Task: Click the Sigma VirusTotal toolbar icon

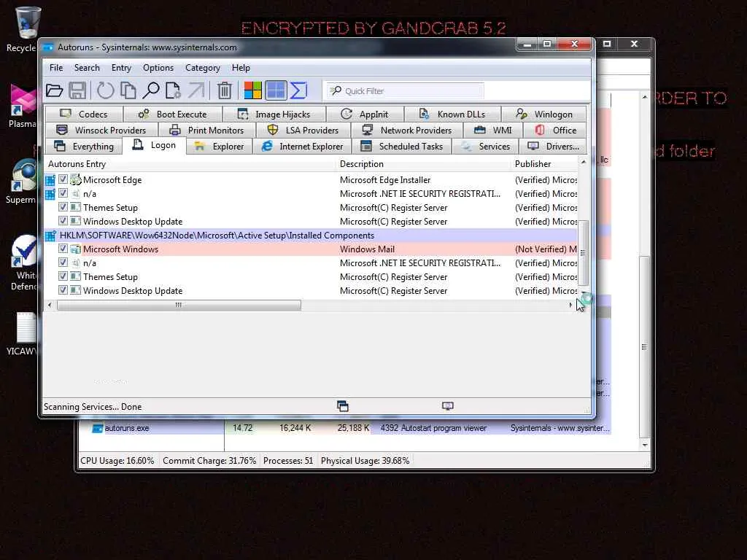Action: coord(298,90)
